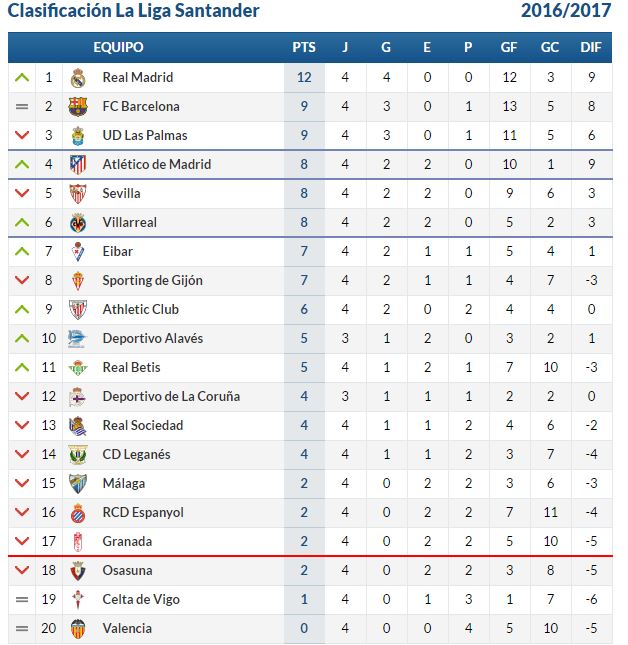Click the equals sign beside Celta de Vigo
This screenshot has height=645, width=628.
click(x=22, y=599)
